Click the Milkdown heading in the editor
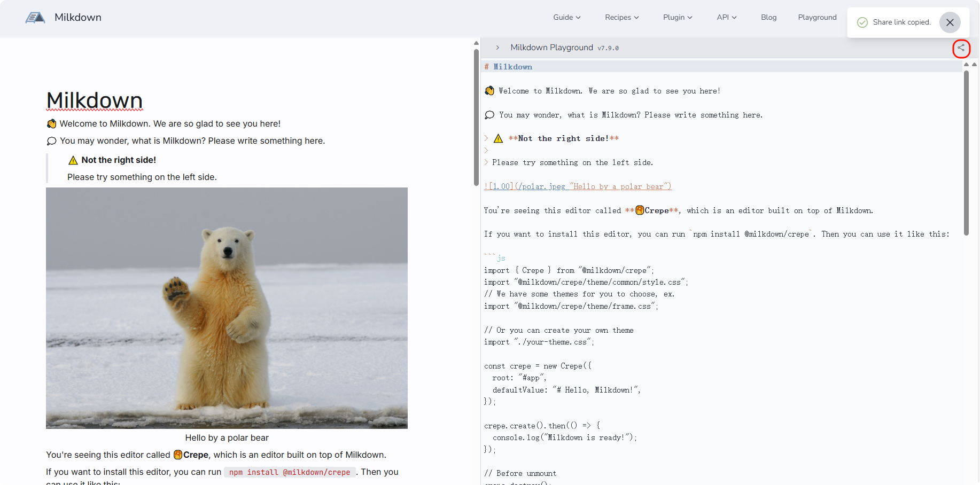Viewport: 980px width, 485px height. coord(95,100)
